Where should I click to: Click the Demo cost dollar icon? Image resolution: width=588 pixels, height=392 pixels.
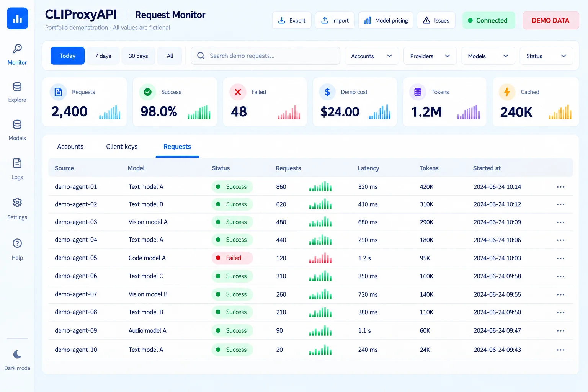pyautogui.click(x=327, y=92)
